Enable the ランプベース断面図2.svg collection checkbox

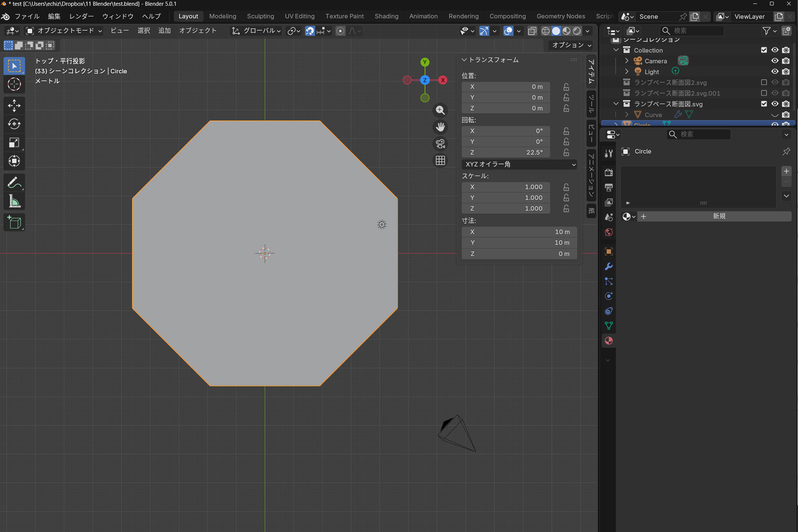tap(764, 82)
